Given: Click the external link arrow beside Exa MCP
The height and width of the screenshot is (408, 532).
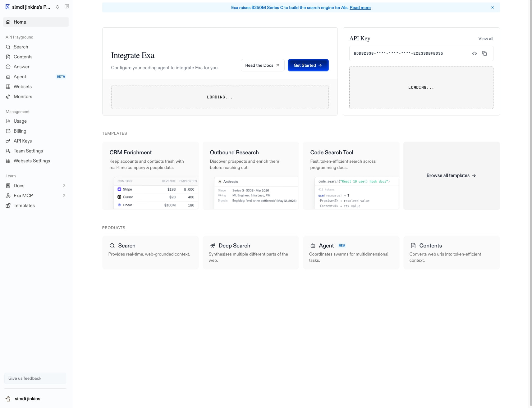Looking at the screenshot, I should point(64,196).
